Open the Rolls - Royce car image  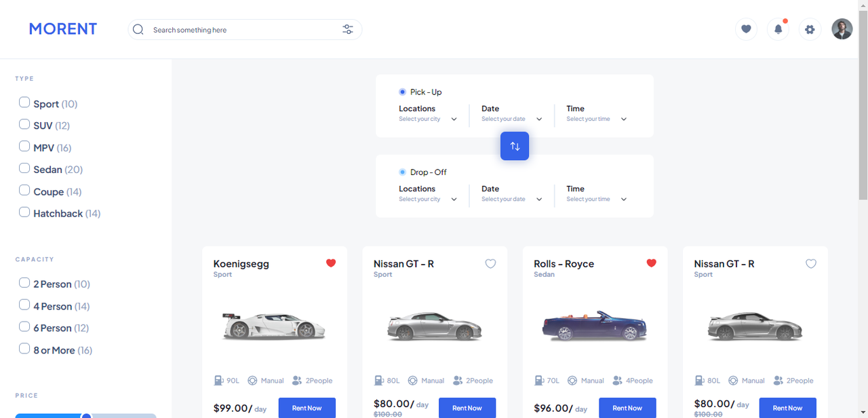pyautogui.click(x=595, y=326)
